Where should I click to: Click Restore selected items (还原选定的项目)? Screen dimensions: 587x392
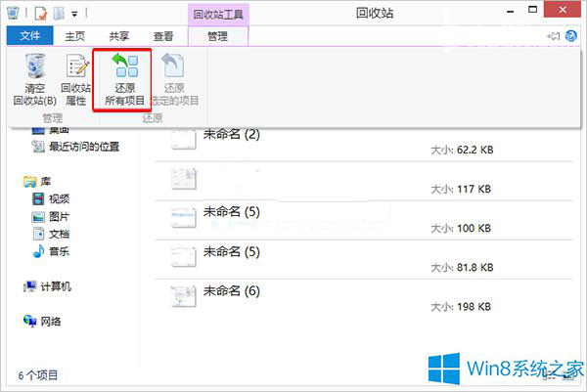tap(174, 80)
